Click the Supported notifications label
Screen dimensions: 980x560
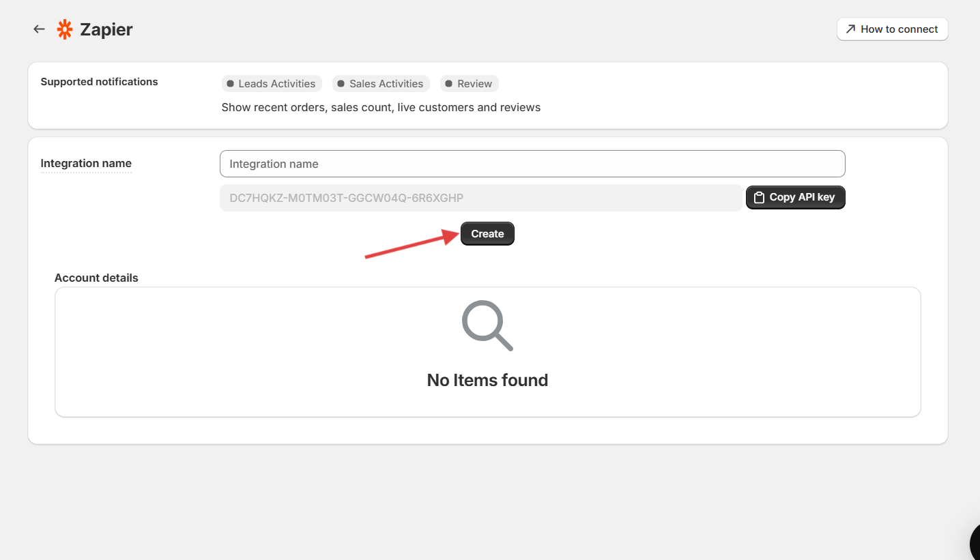[99, 82]
